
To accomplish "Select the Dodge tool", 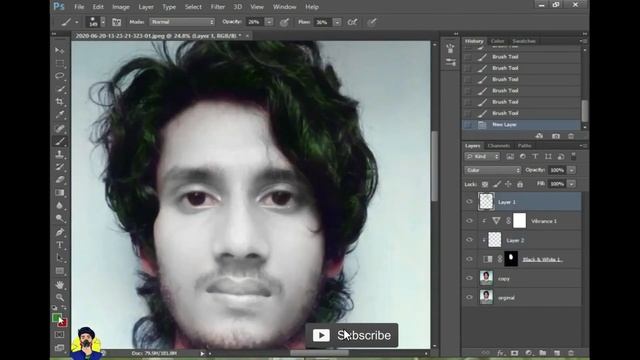I will click(60, 218).
